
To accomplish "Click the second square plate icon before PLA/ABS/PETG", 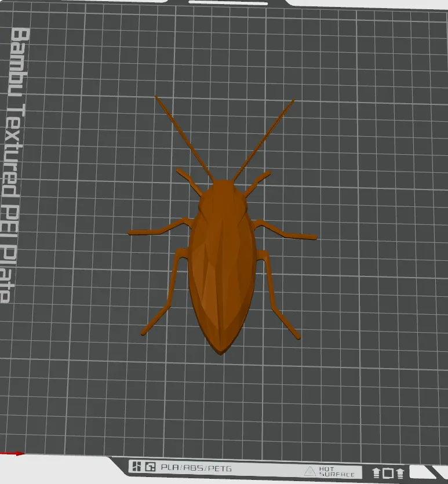I will click(150, 466).
